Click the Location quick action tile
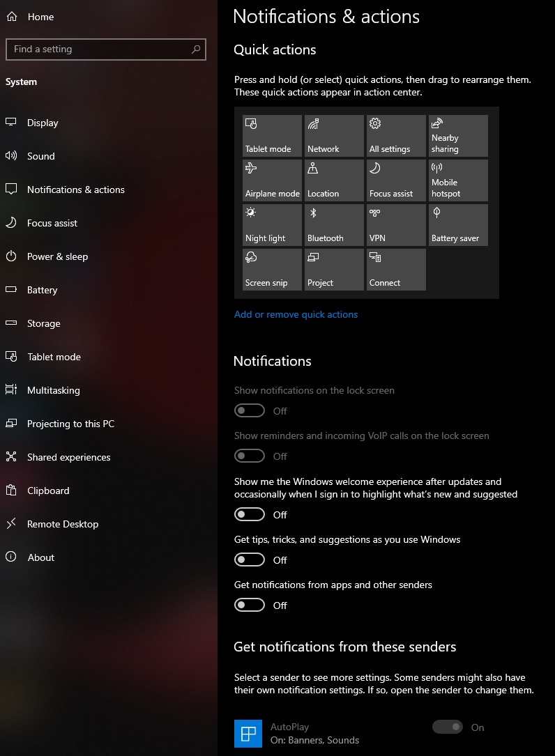Screen dimensions: 555x756 tap(334, 180)
